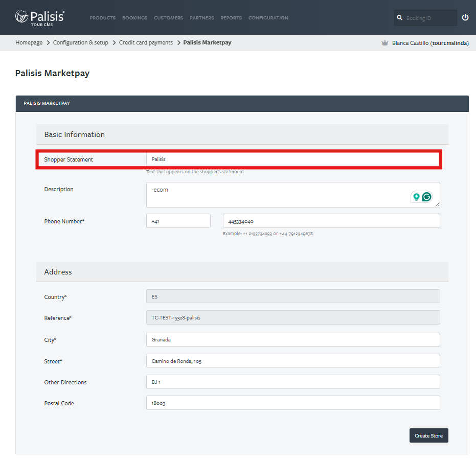This screenshot has width=476, height=461.
Task: Click into the Description text area
Action: point(293,195)
